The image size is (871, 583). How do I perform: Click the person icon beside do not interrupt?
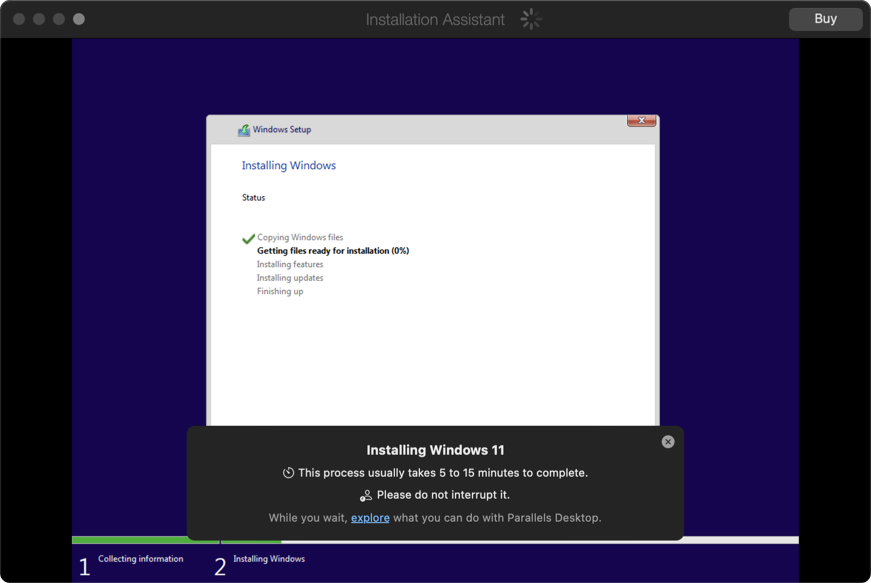[x=366, y=495]
